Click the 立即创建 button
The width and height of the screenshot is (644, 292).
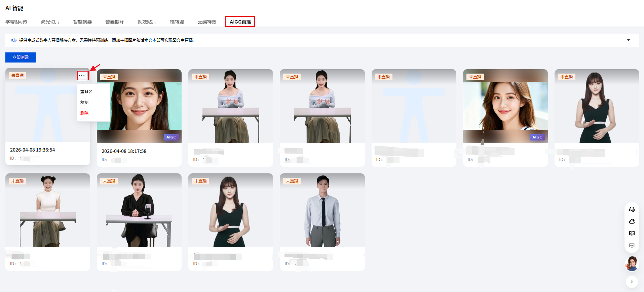point(21,57)
